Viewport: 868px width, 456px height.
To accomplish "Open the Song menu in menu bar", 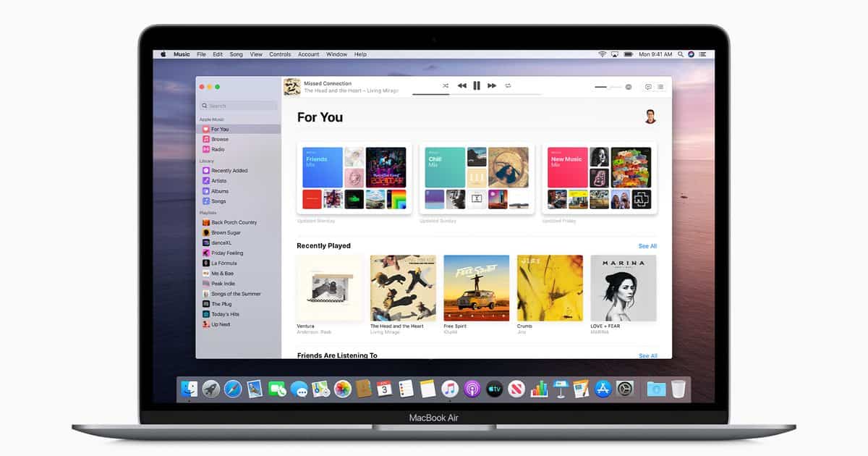I will (237, 54).
